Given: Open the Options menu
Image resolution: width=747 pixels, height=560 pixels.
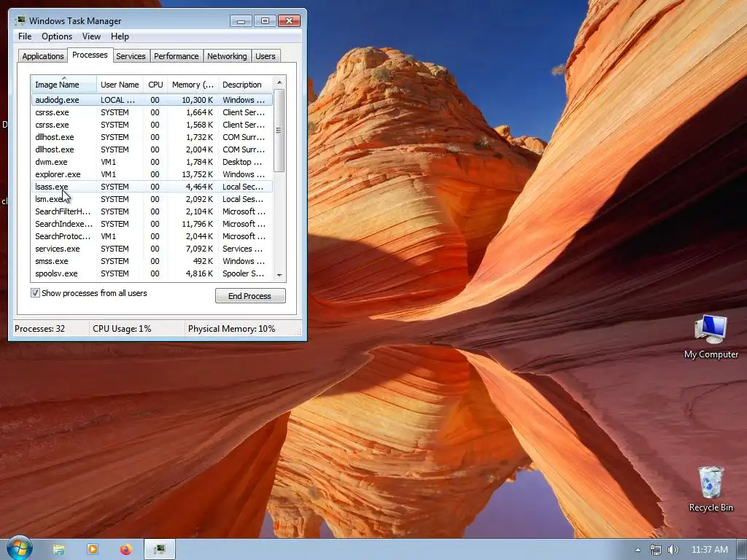Looking at the screenshot, I should point(57,36).
